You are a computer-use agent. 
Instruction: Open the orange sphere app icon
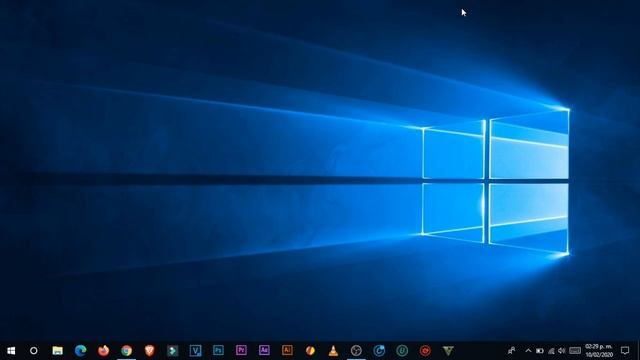[x=310, y=351]
